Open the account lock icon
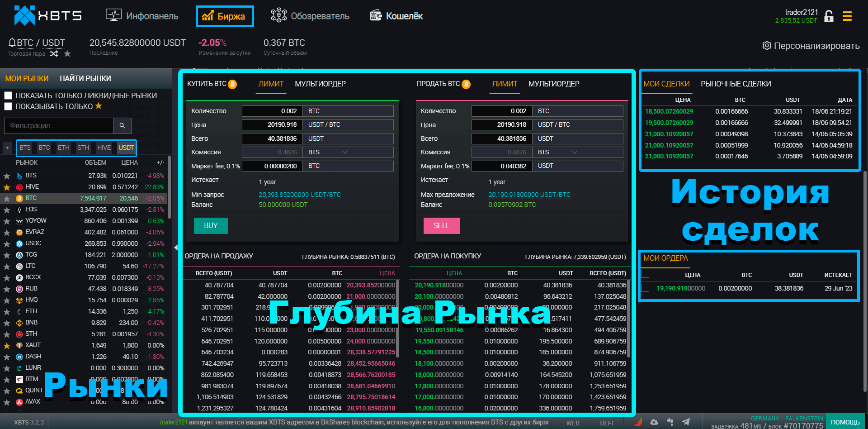The image size is (868, 429). point(829,15)
